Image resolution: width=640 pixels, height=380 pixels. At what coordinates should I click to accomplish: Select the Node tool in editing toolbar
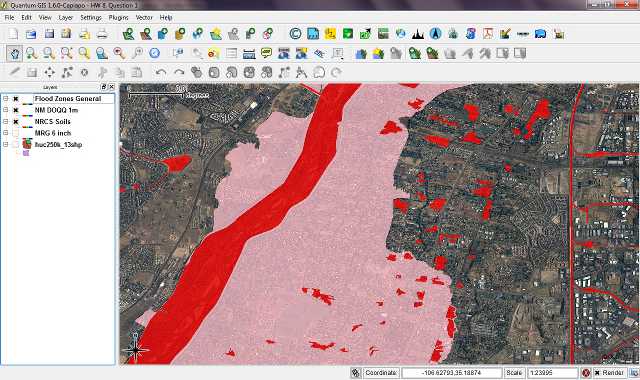click(x=67, y=73)
